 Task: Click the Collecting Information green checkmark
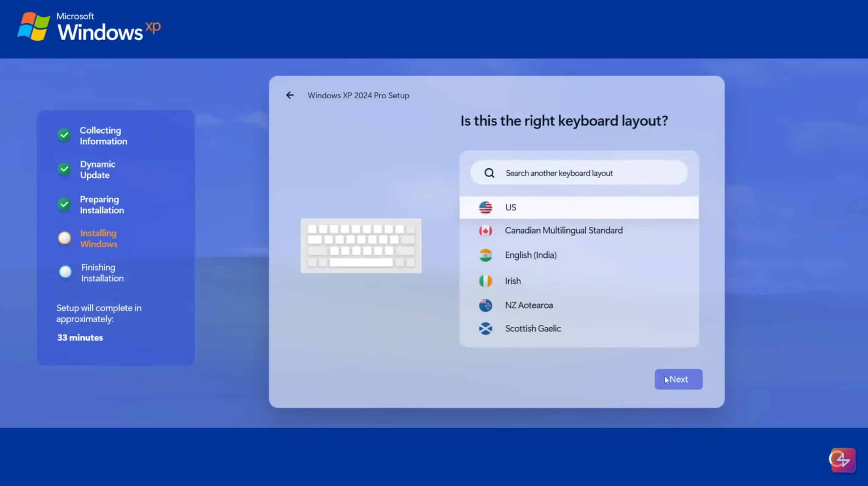[x=64, y=135]
